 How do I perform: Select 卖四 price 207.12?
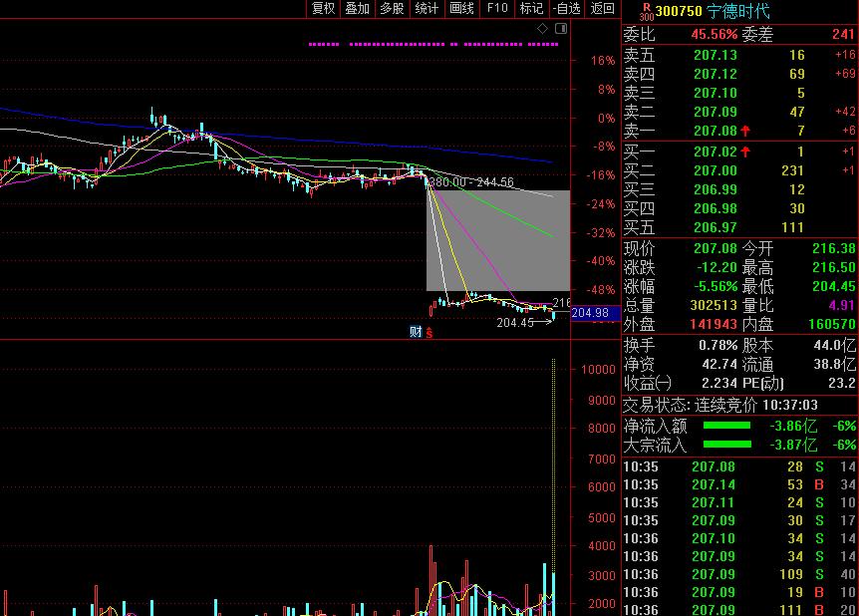point(715,74)
